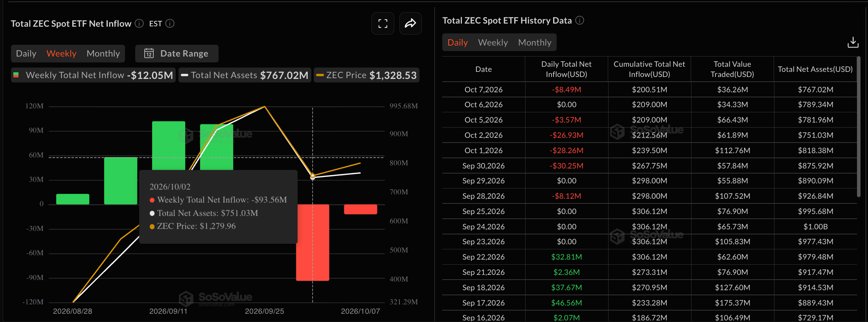Click the Oct 7,2026 date cell
This screenshot has height=322, width=868.
click(x=484, y=90)
